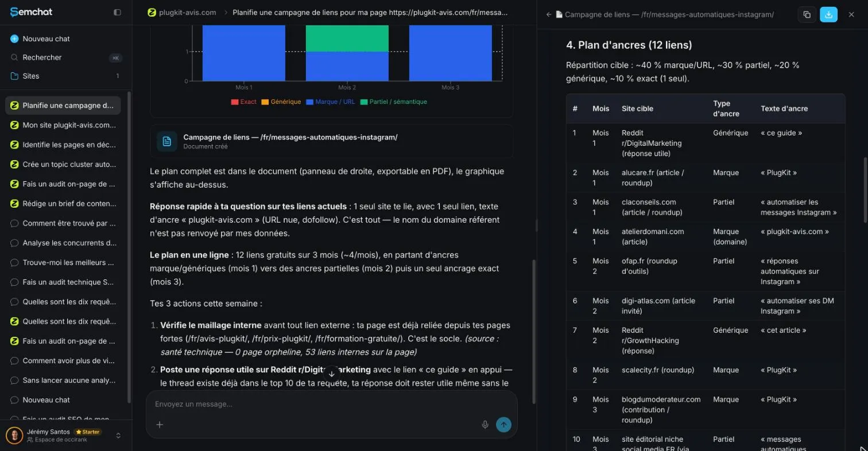Image resolution: width=868 pixels, height=451 pixels.
Task: Add attachment with the plus icon
Action: [160, 425]
